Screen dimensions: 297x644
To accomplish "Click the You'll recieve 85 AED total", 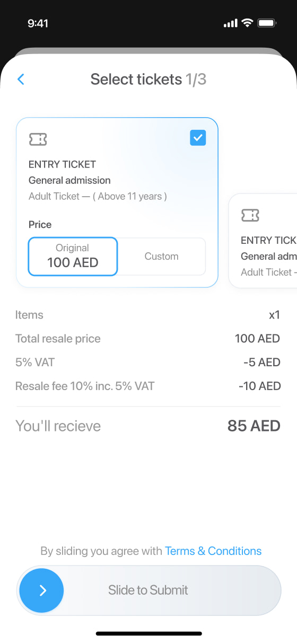I will [148, 426].
